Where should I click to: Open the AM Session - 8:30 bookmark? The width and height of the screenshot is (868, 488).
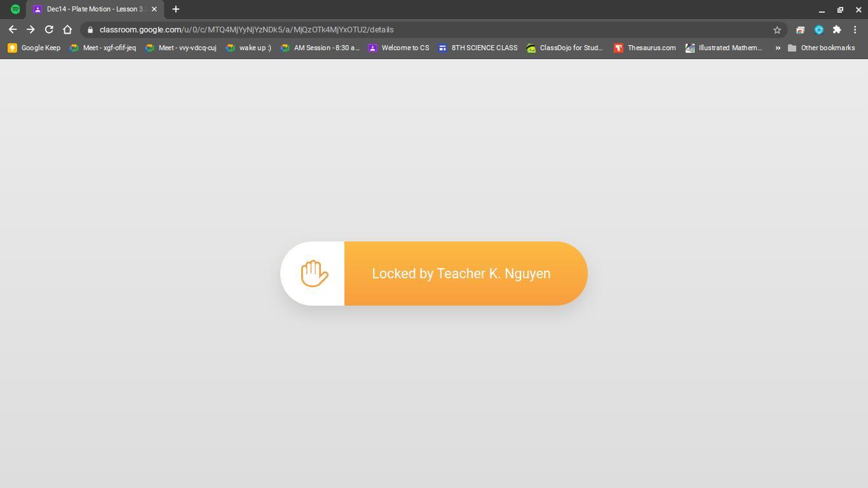click(320, 48)
